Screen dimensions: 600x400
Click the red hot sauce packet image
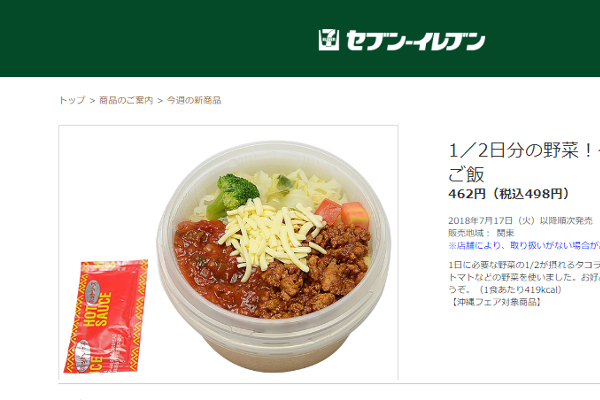pos(106,316)
